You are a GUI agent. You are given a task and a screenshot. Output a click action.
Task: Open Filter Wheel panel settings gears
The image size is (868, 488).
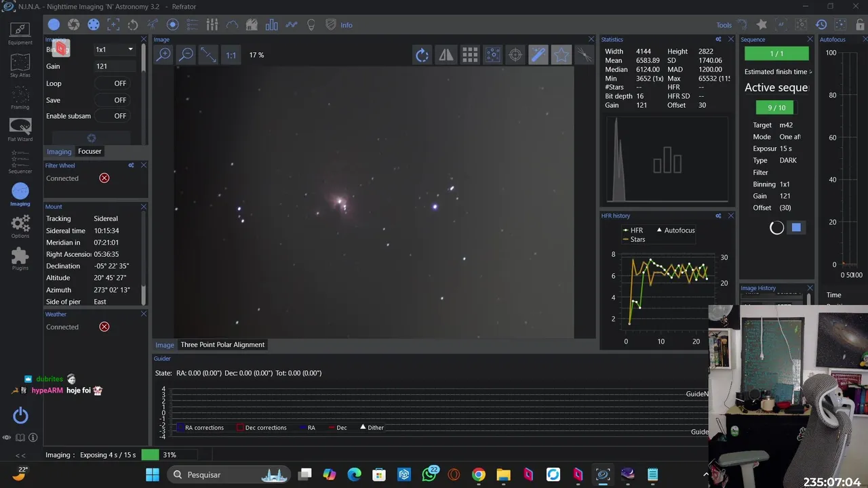pos(131,165)
